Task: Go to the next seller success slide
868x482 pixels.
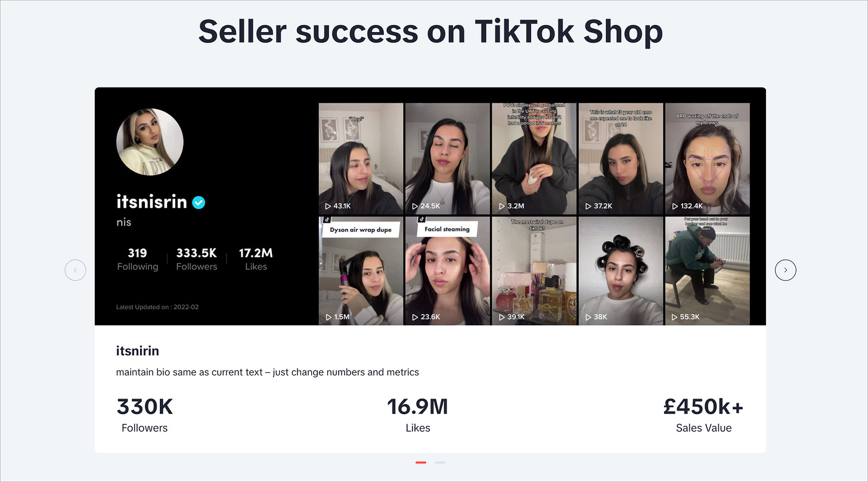Action: pyautogui.click(x=785, y=270)
